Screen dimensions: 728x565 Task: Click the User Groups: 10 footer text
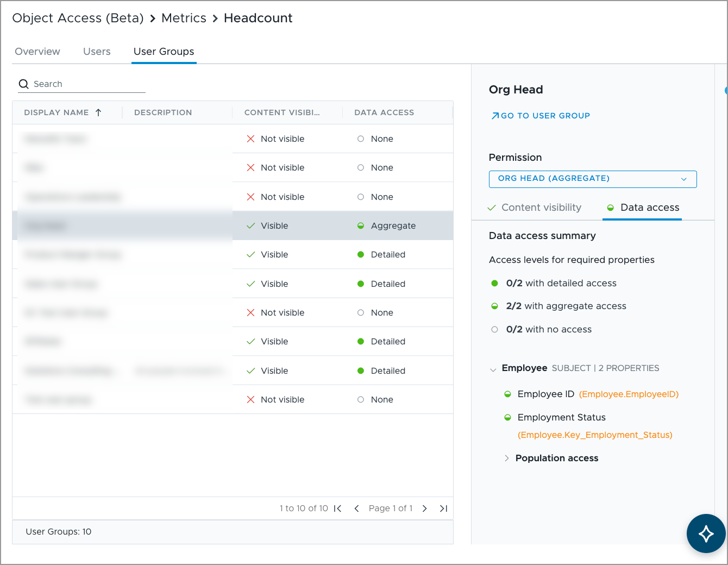[x=59, y=532]
